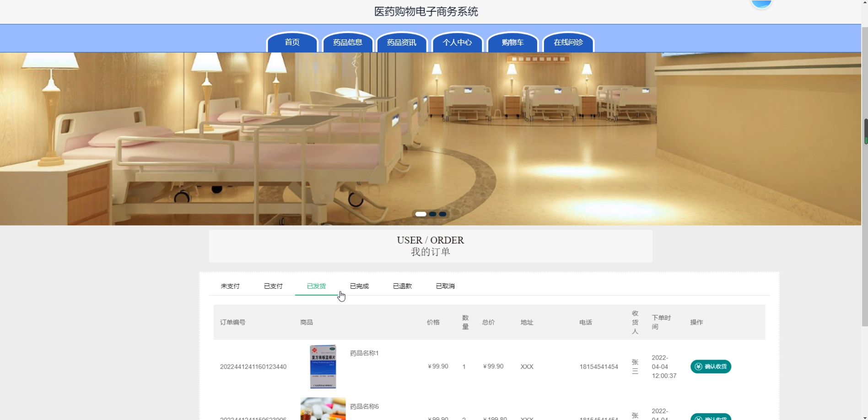This screenshot has height=420, width=868.
Task: Click the hospital ward banner image
Action: (431, 139)
